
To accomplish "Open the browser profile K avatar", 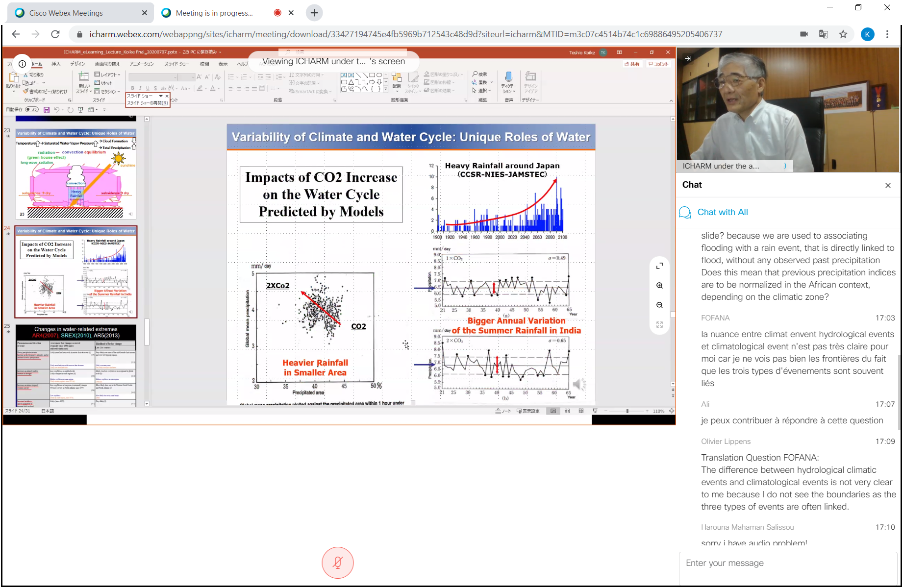I will click(x=867, y=34).
